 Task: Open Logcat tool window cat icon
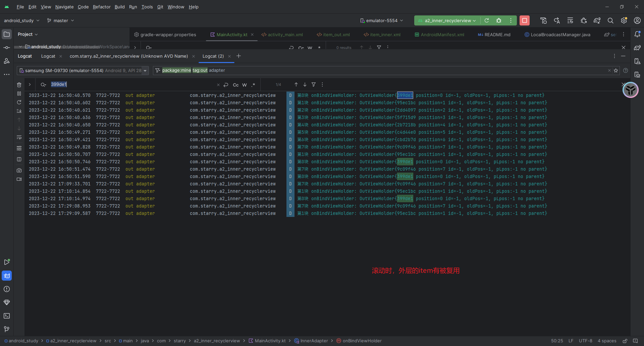point(7,276)
